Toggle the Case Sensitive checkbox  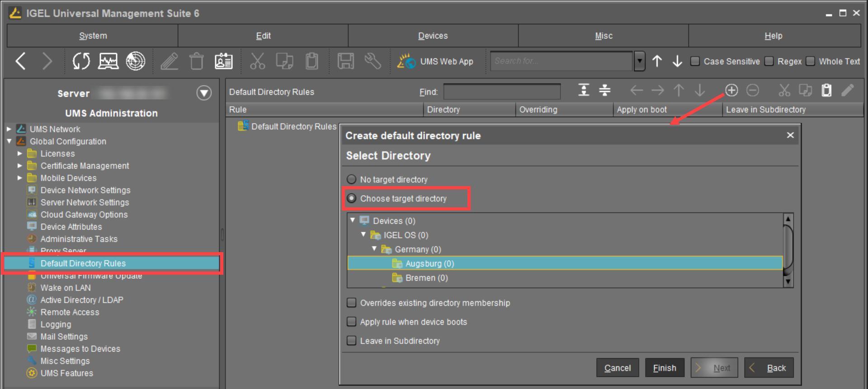[695, 61]
